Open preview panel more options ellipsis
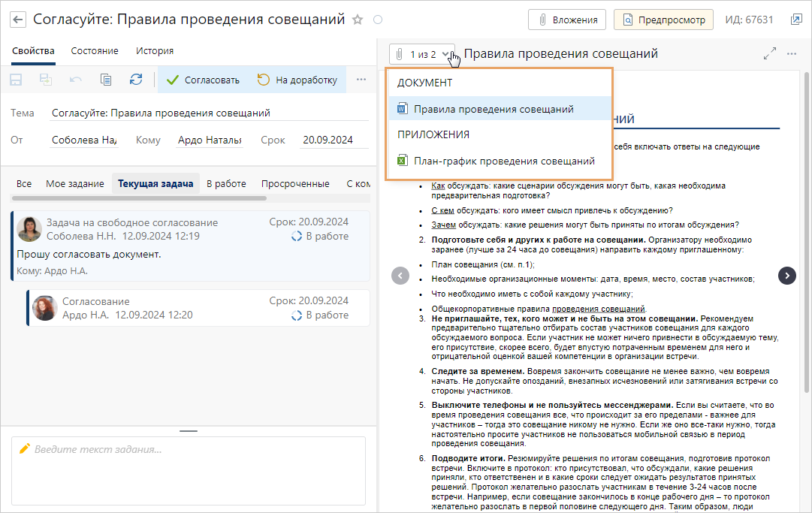 [x=792, y=54]
